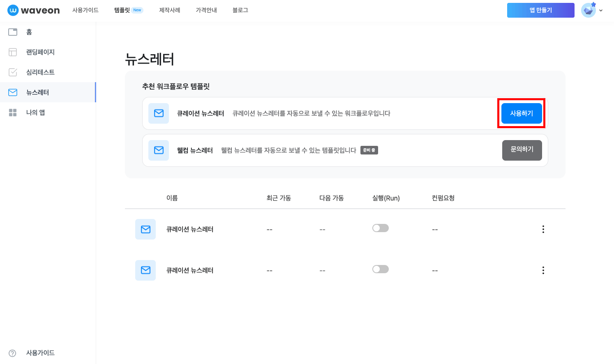Click the 큐레이션 뉴스레터 template mail icon
This screenshot has width=614, height=364.
[x=159, y=113]
